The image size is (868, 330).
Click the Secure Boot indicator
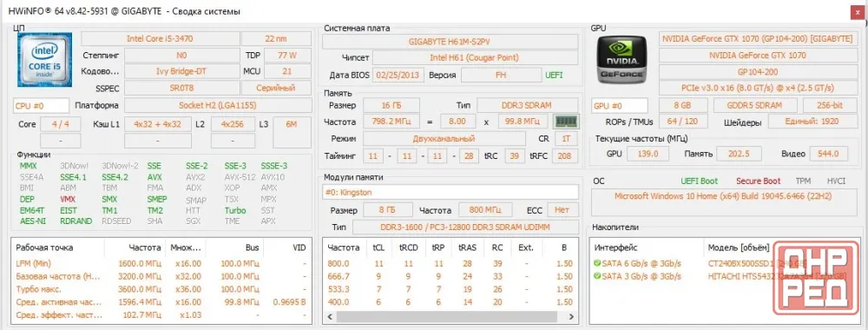click(758, 181)
